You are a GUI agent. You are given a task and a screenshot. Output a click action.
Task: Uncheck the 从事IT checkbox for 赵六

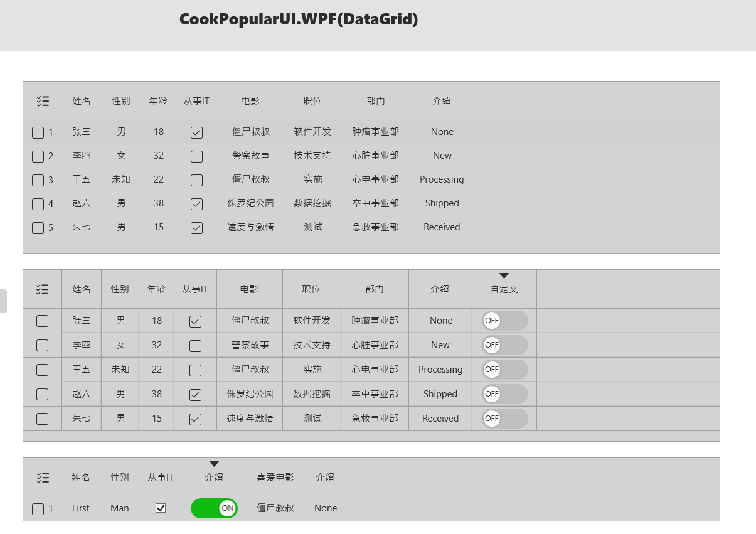[x=196, y=203]
